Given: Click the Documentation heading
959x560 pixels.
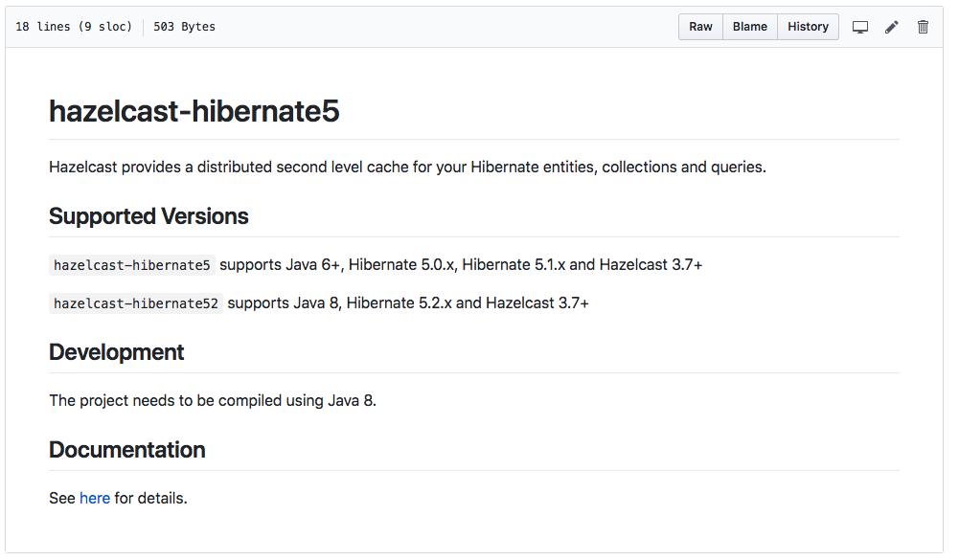Looking at the screenshot, I should pyautogui.click(x=127, y=450).
